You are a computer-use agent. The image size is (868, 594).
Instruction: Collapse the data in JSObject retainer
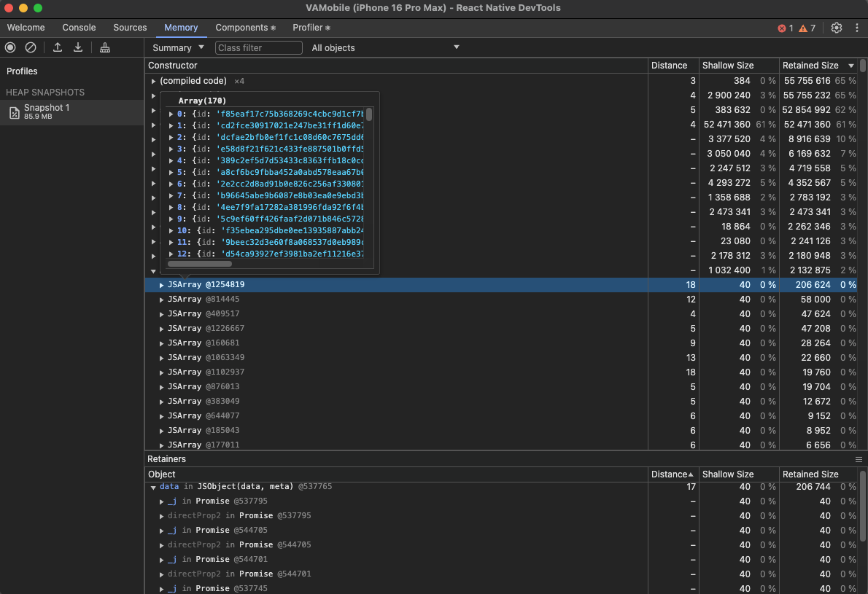click(153, 487)
